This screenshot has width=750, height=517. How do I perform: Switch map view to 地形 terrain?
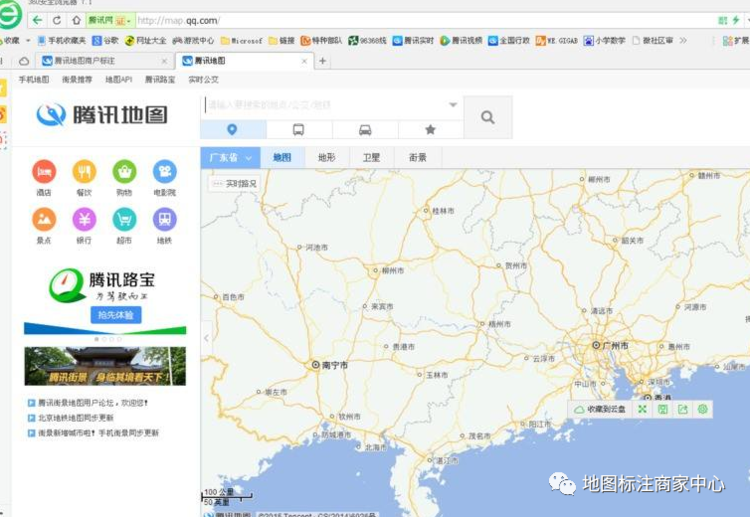pos(326,157)
